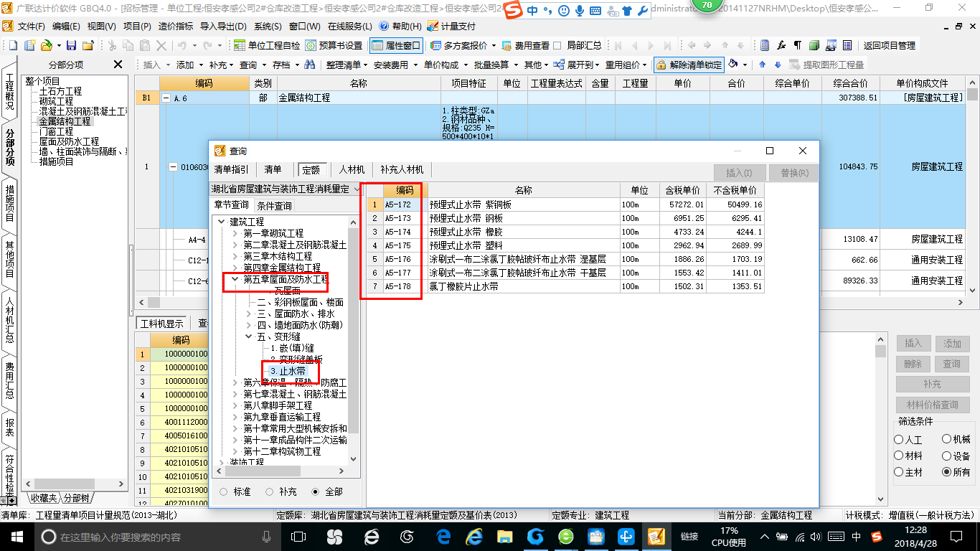This screenshot has width=980, height=551.
Task: Open 预算书设置 settings
Action: [x=334, y=45]
